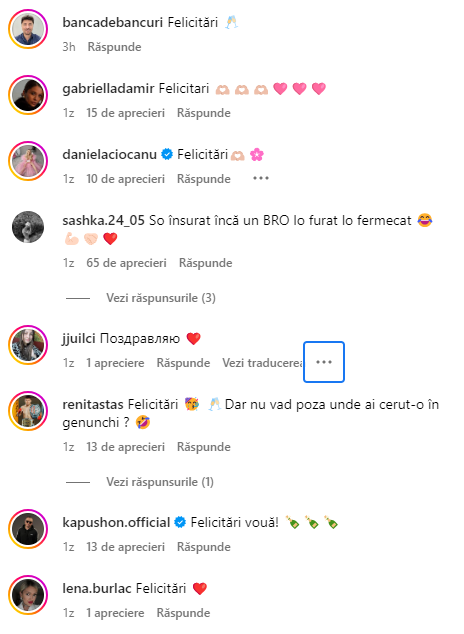Reply to bancadebancuri's comment
The height and width of the screenshot is (634, 464).
pyautogui.click(x=114, y=47)
